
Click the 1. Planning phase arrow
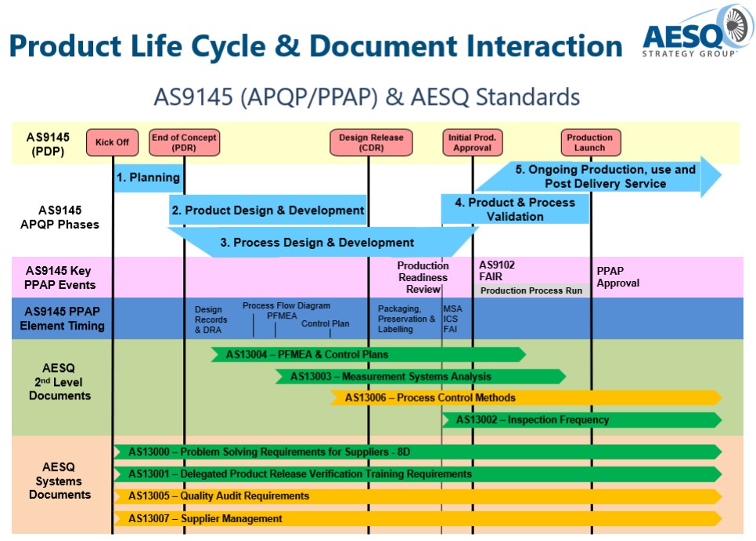[x=148, y=178]
